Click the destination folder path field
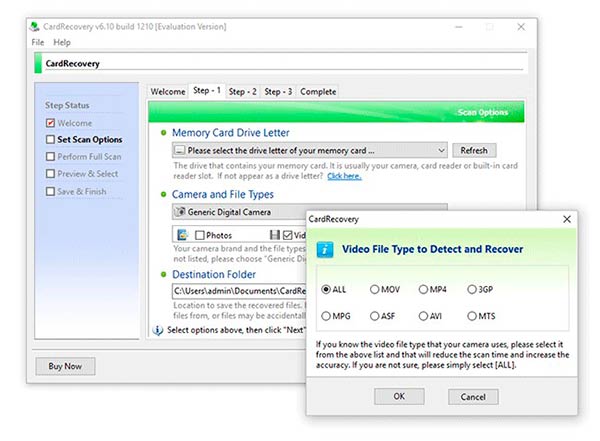This screenshot has width=600, height=441. click(x=239, y=291)
